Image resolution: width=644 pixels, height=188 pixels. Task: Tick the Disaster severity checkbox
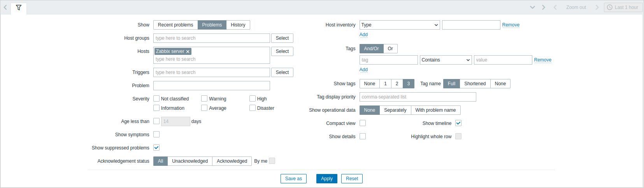253,108
